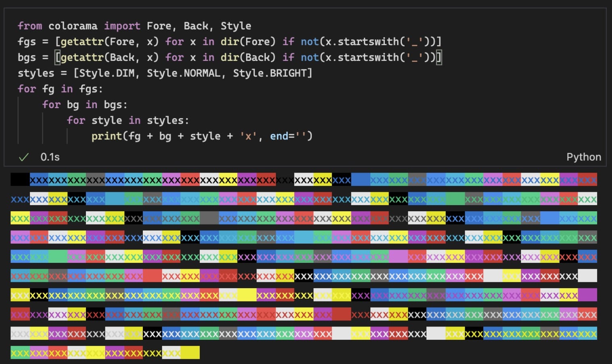Click Style.NORMAL in the styles list
Image resolution: width=612 pixels, height=364 pixels.
(183, 73)
